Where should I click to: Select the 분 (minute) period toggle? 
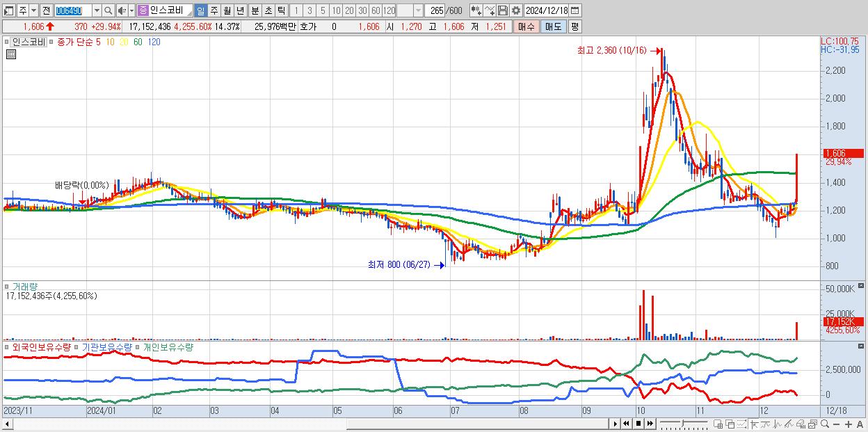click(255, 10)
